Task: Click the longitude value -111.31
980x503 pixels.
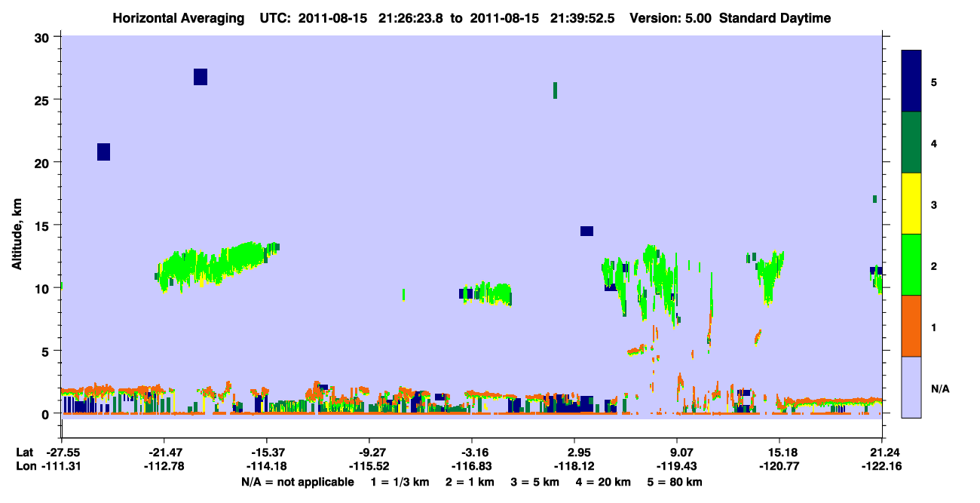Action: pyautogui.click(x=62, y=466)
